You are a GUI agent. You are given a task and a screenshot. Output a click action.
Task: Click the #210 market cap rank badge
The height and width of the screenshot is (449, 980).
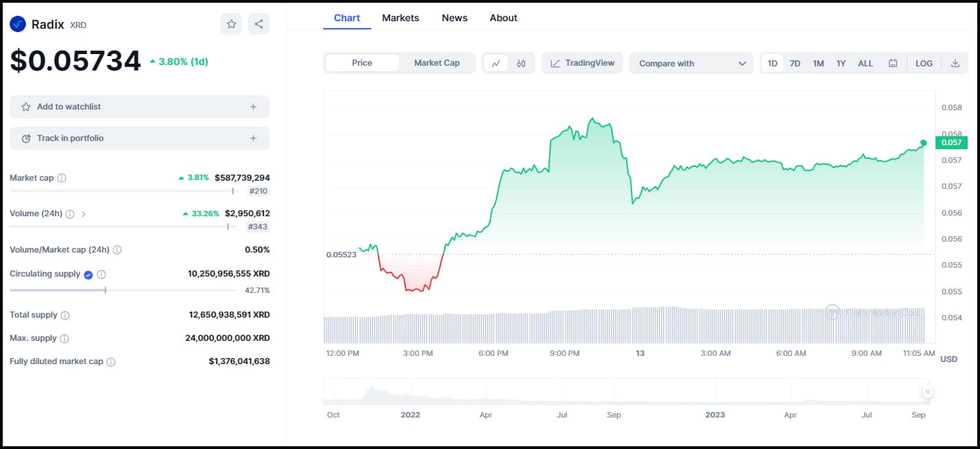(258, 191)
